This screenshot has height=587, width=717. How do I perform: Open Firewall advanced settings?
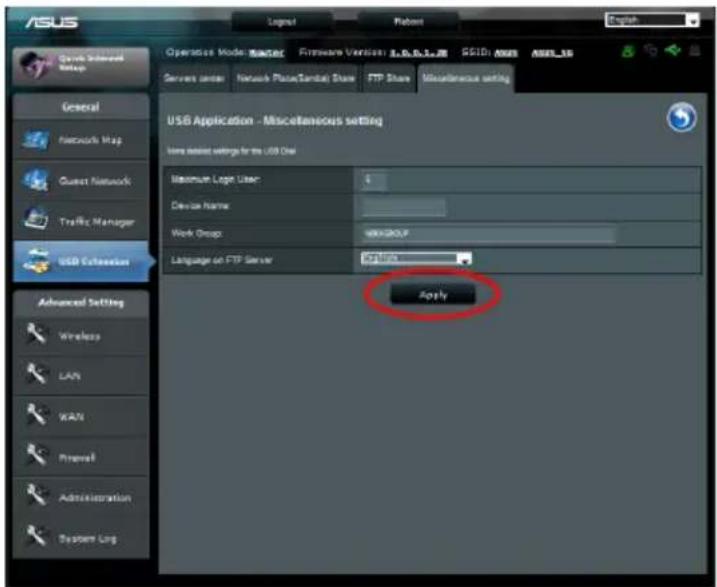(x=81, y=457)
